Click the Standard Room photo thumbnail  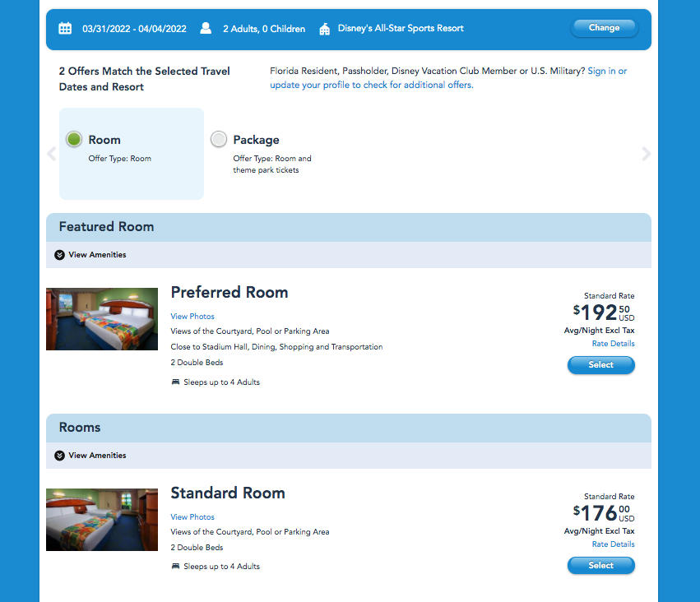click(x=102, y=520)
